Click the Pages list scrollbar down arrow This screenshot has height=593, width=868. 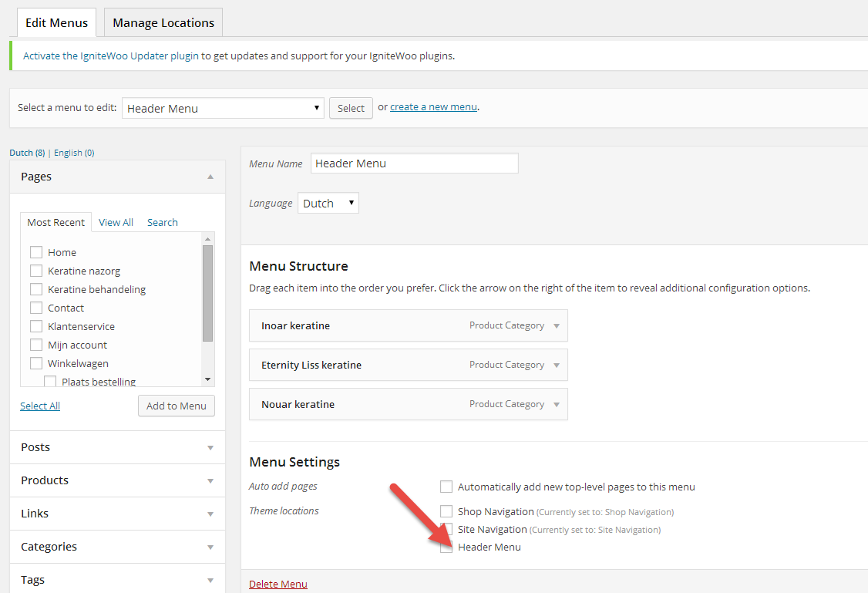pos(207,379)
